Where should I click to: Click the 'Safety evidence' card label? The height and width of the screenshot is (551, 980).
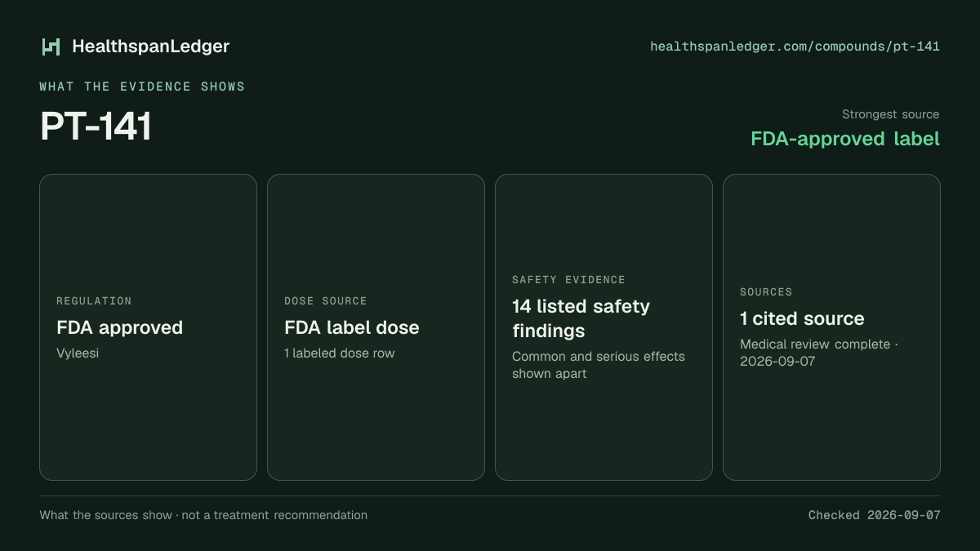[568, 280]
